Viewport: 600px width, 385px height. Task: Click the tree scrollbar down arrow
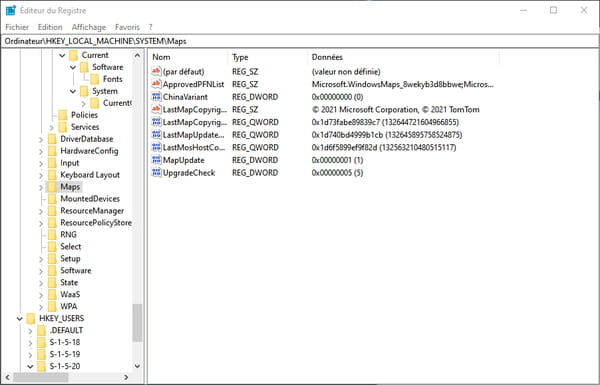pyautogui.click(x=137, y=366)
